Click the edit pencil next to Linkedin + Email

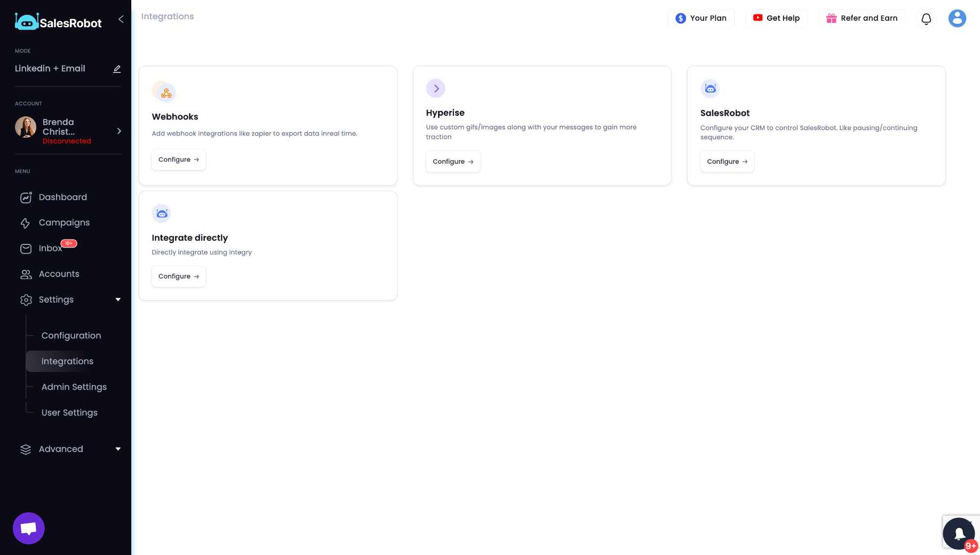(x=117, y=69)
